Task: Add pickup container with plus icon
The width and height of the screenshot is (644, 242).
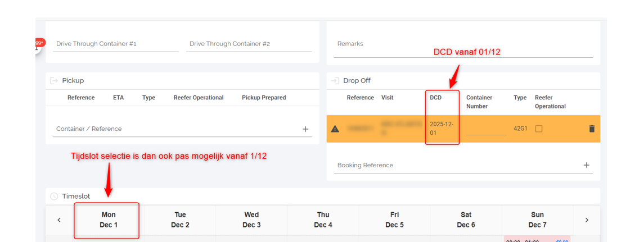Action: click(x=305, y=129)
